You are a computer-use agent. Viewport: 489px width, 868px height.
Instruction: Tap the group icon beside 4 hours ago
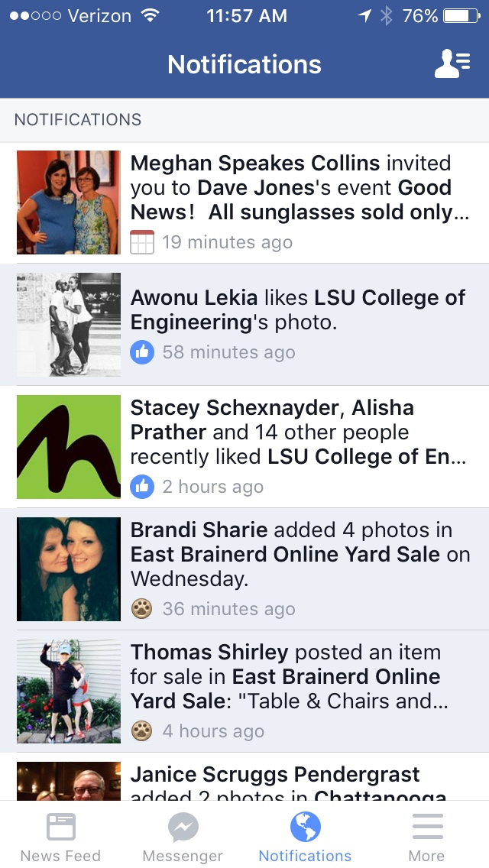click(x=142, y=731)
